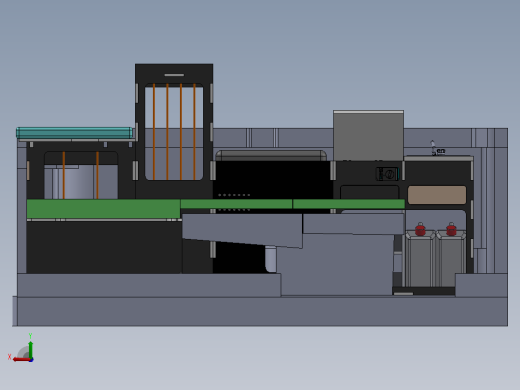Select the slanted gray chute under conveyor

[242, 231]
